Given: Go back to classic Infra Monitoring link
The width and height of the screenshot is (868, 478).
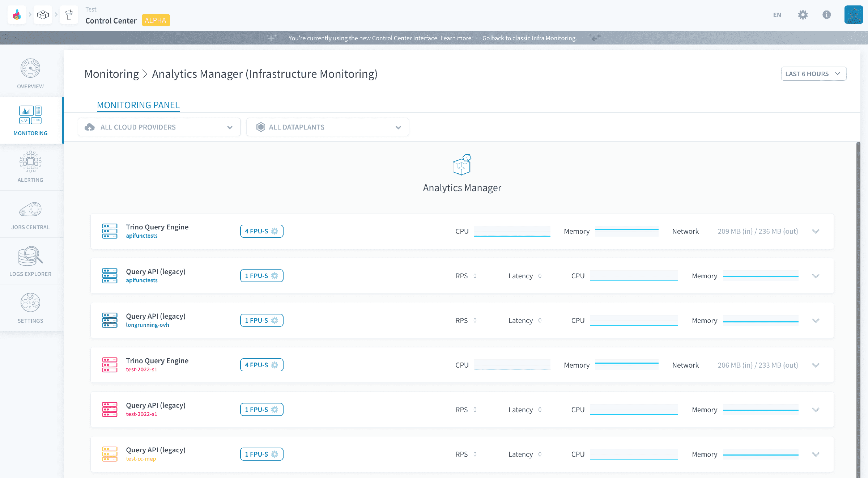Looking at the screenshot, I should (x=529, y=38).
